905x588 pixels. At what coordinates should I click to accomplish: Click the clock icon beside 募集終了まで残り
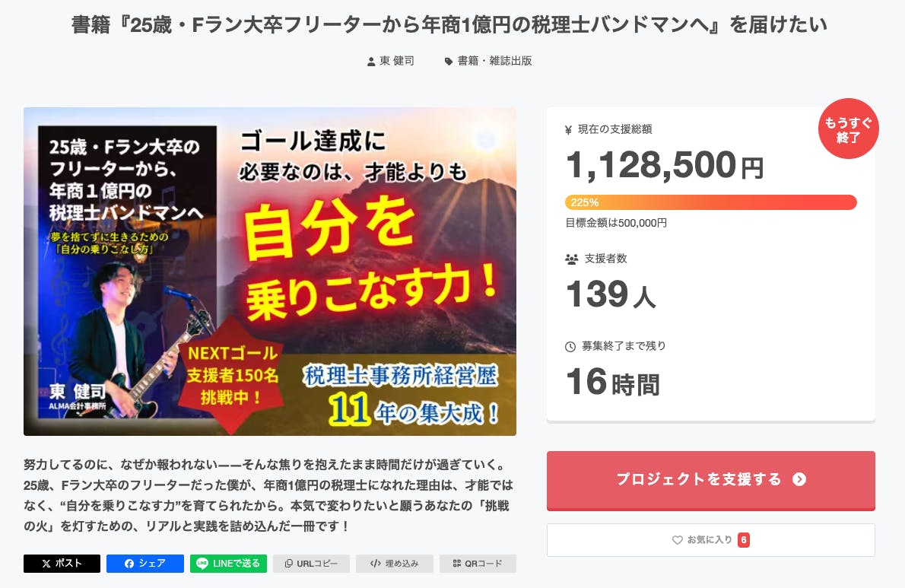click(570, 347)
